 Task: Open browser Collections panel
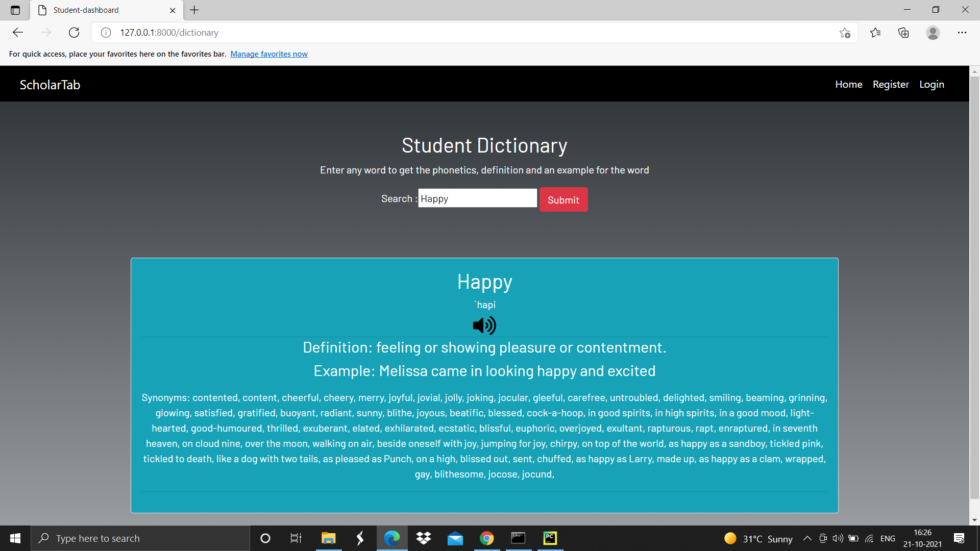pyautogui.click(x=903, y=32)
